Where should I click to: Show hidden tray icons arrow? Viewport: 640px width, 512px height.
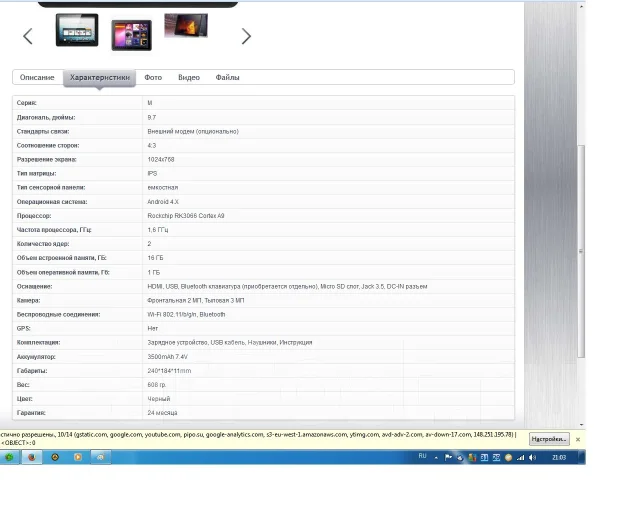tap(436, 457)
